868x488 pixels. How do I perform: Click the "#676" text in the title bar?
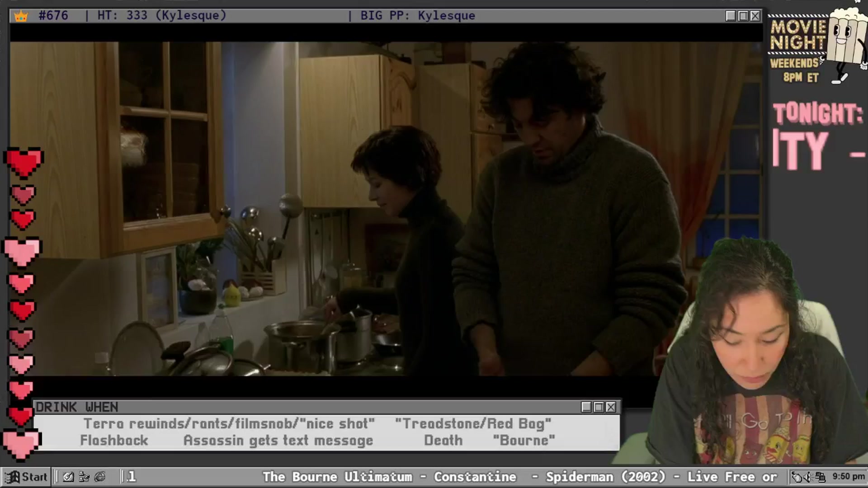point(53,15)
